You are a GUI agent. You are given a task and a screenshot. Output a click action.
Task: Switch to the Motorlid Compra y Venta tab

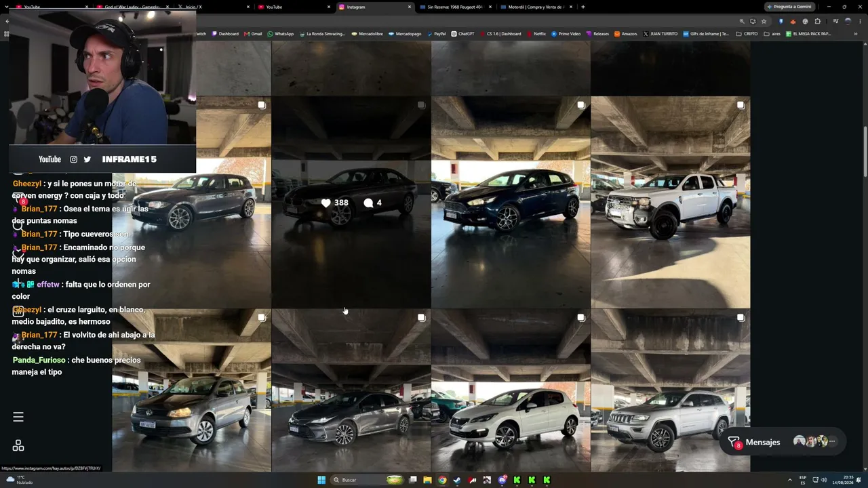(x=537, y=7)
